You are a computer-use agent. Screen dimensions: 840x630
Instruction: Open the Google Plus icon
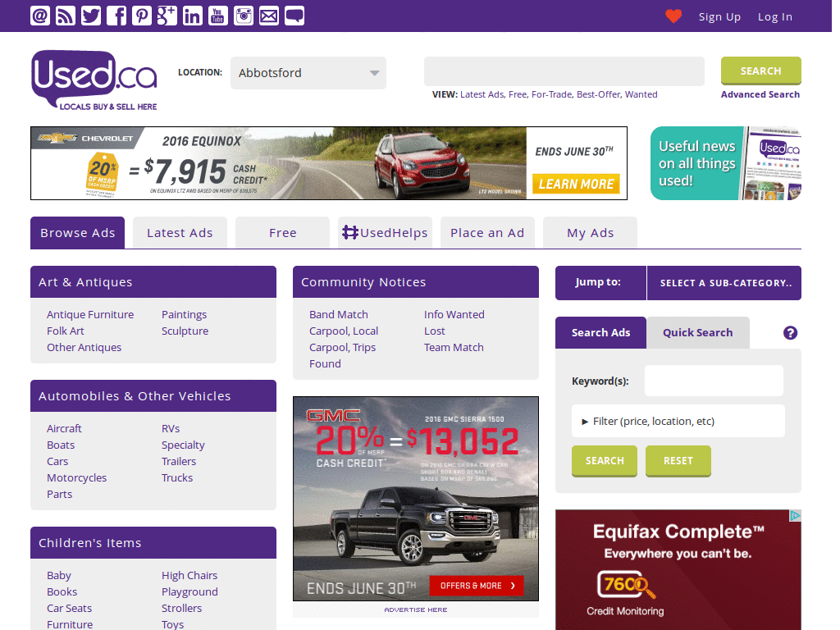point(167,16)
